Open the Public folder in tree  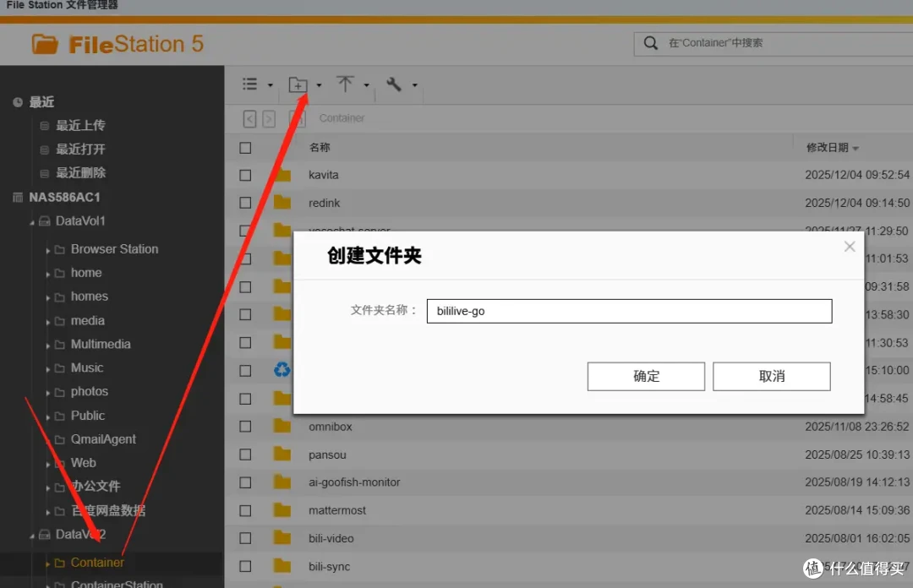[x=87, y=416]
